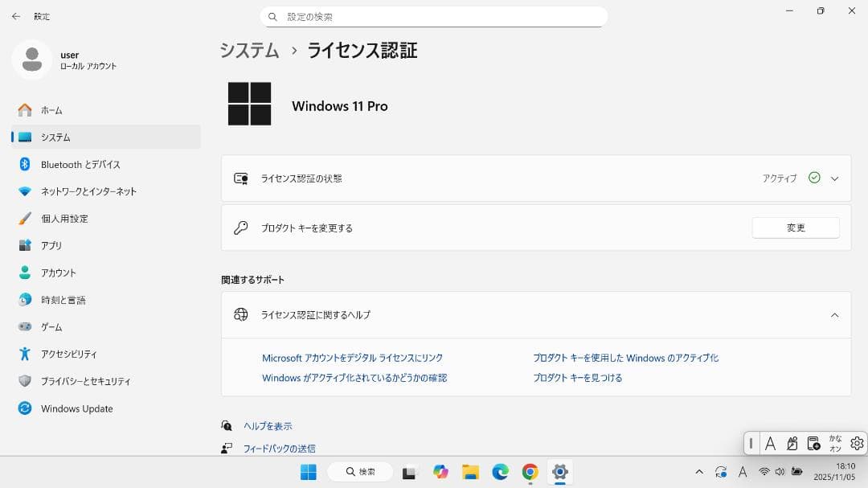Open handwriting input via the pen icon on IME toolbar
This screenshot has width=868, height=488.
tap(791, 443)
